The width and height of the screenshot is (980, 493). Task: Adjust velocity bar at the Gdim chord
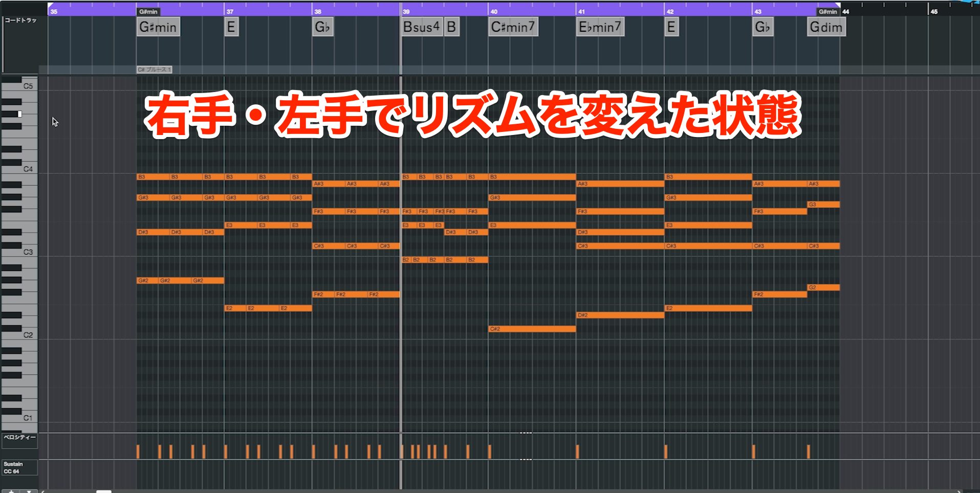[x=809, y=452]
